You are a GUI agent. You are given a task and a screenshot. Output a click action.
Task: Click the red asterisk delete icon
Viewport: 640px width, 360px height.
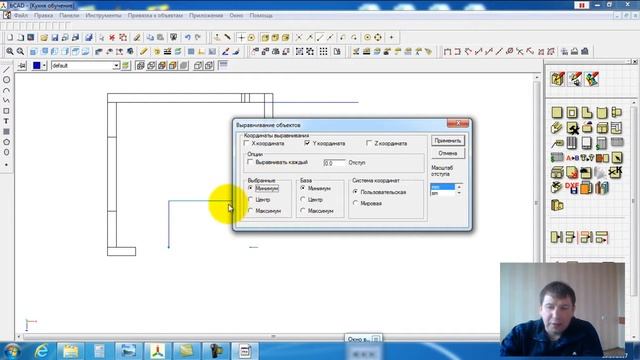click(x=112, y=38)
